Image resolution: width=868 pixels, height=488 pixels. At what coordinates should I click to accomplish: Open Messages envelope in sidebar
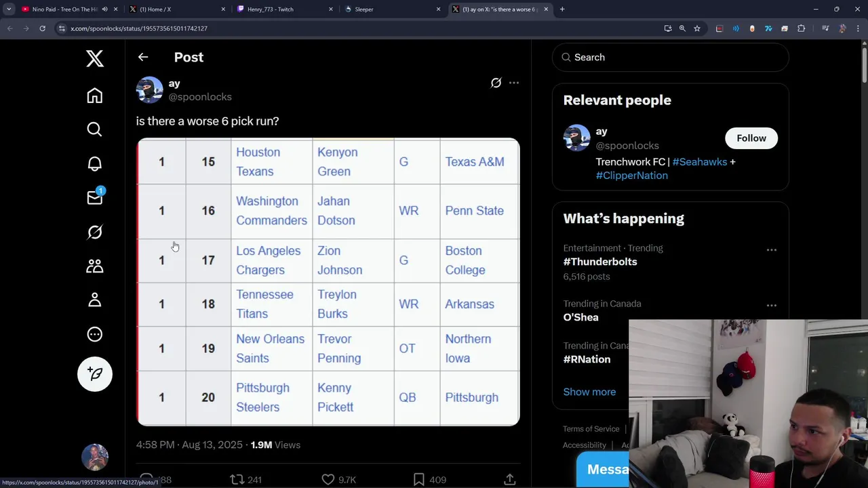pos(95,197)
